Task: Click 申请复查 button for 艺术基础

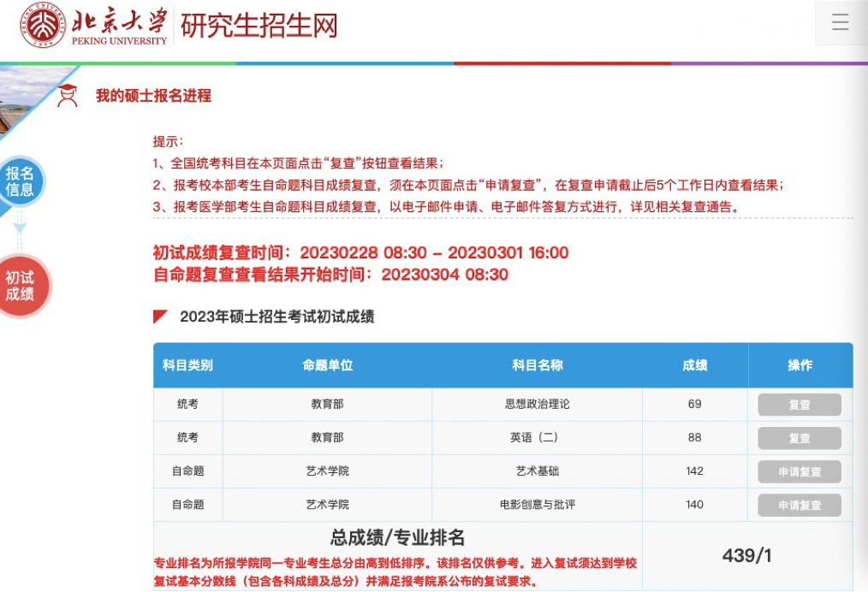Action: pos(800,472)
